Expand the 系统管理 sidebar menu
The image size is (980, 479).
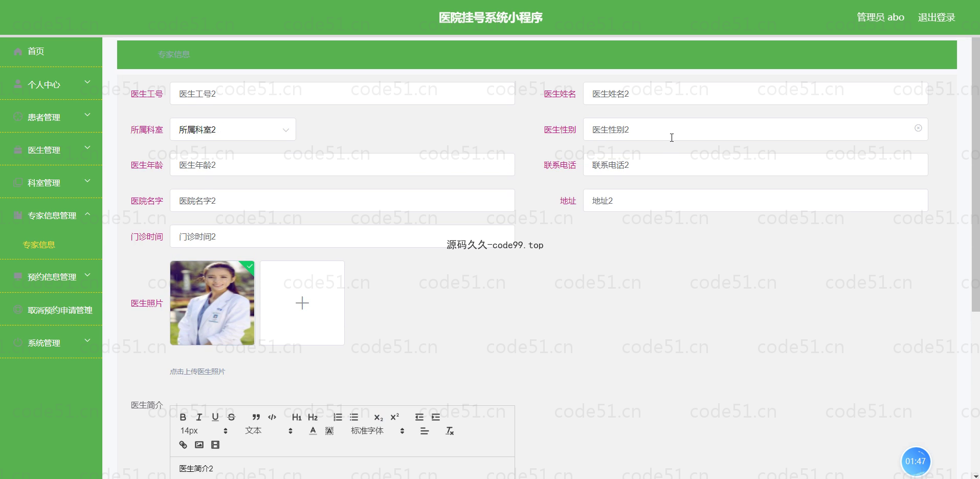tap(51, 342)
